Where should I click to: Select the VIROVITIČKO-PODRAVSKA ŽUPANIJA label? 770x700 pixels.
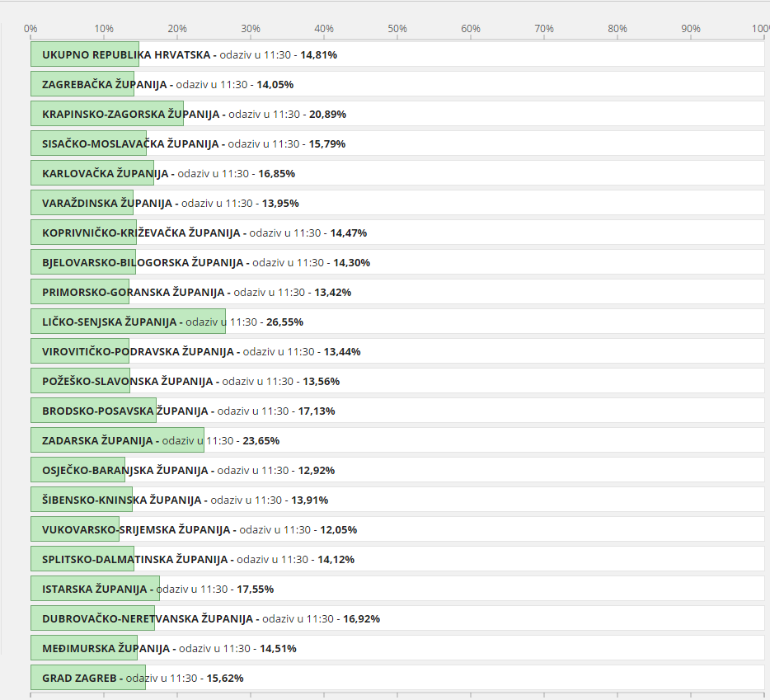tap(139, 351)
